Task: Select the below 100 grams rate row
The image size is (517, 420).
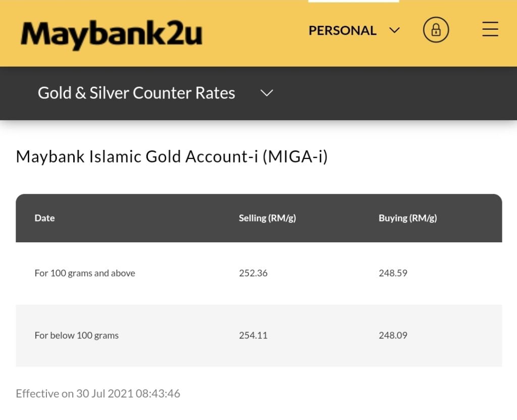Action: 202,335
